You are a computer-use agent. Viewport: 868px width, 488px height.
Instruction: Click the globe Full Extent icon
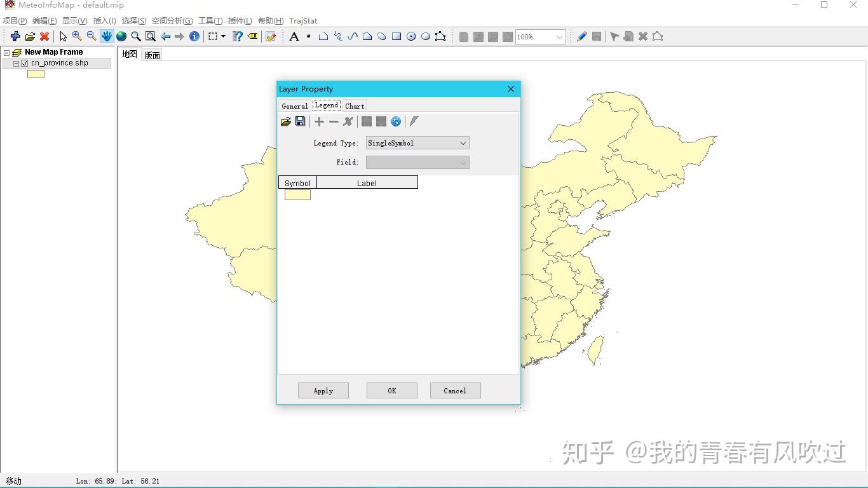coord(121,36)
